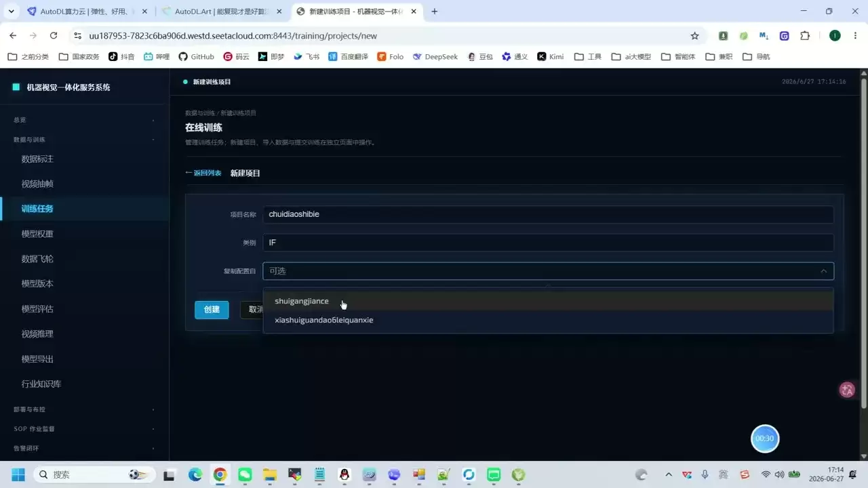Click the 返回列表 link

(x=203, y=173)
